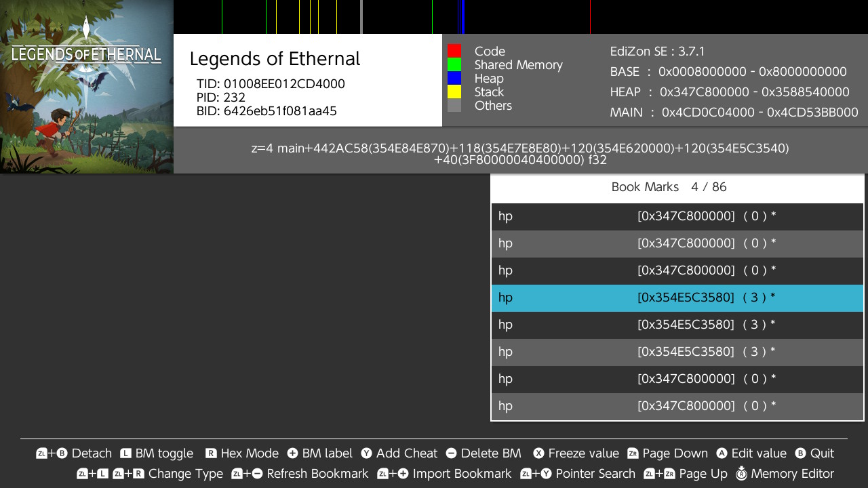Image resolution: width=868 pixels, height=488 pixels.
Task: Click the BASE address range text
Action: coord(728,72)
